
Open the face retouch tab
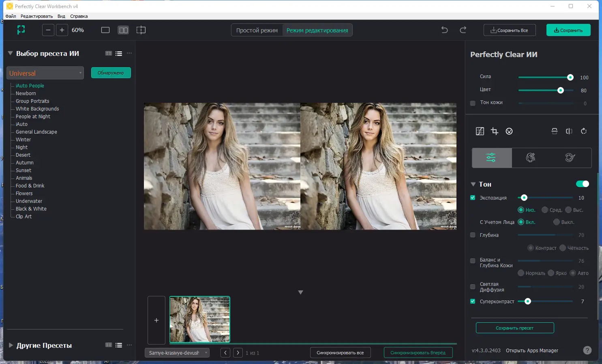[531, 158]
